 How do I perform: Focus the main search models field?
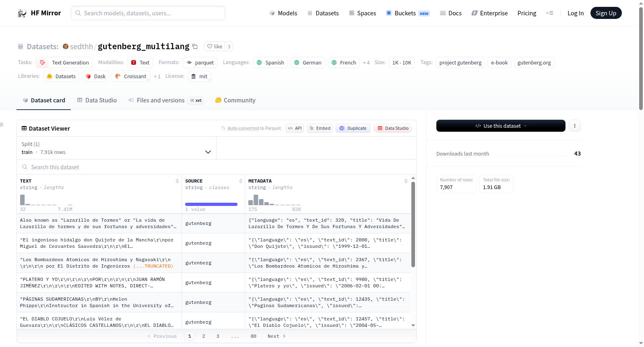point(148,13)
